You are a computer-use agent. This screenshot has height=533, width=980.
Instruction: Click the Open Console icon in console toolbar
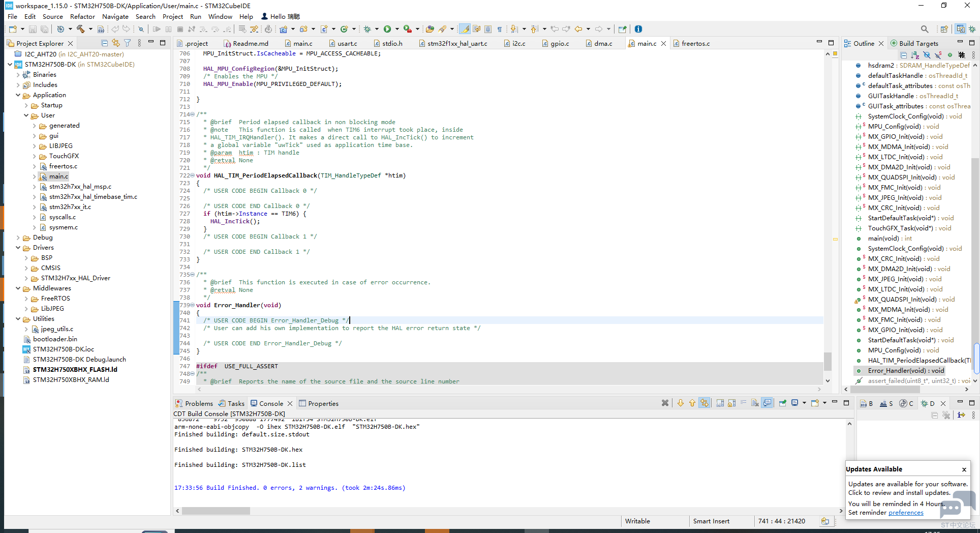coord(815,403)
